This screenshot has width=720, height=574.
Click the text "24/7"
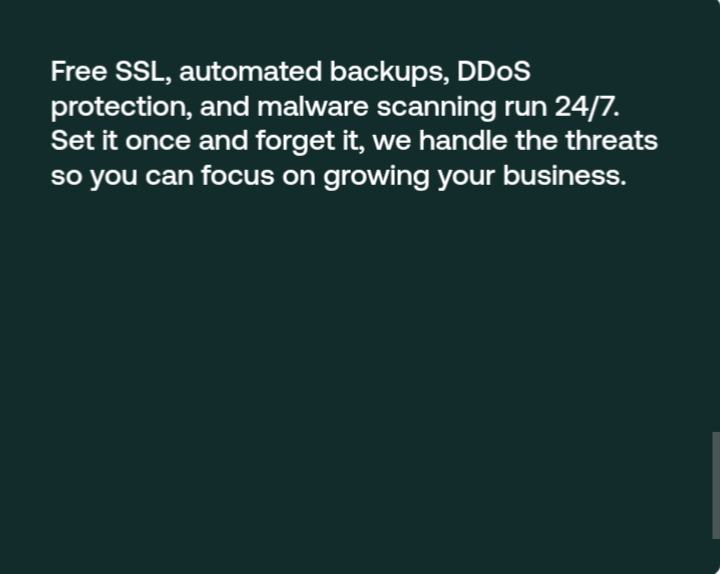click(x=586, y=107)
